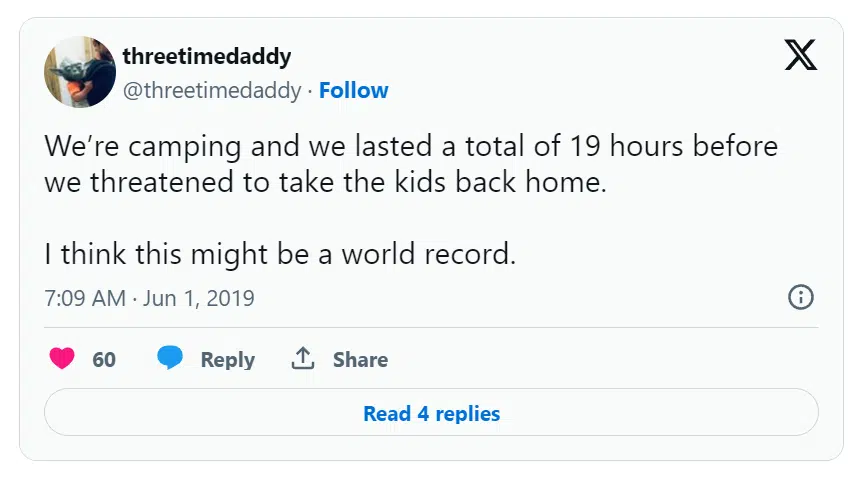Click the 60 likes count

pyautogui.click(x=104, y=360)
